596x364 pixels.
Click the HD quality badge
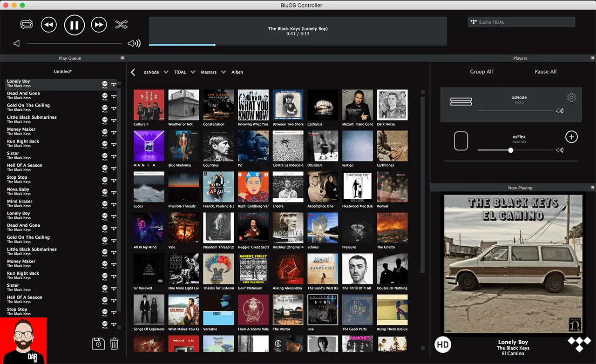click(443, 345)
